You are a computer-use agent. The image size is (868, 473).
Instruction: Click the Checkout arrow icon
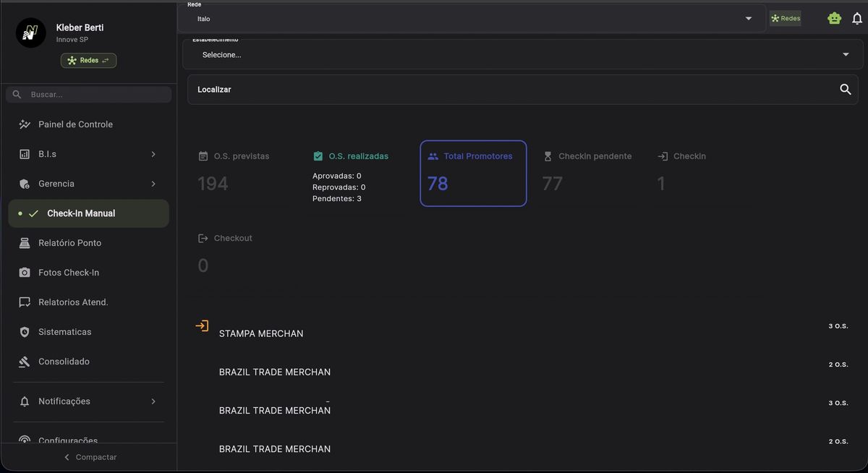pyautogui.click(x=202, y=237)
